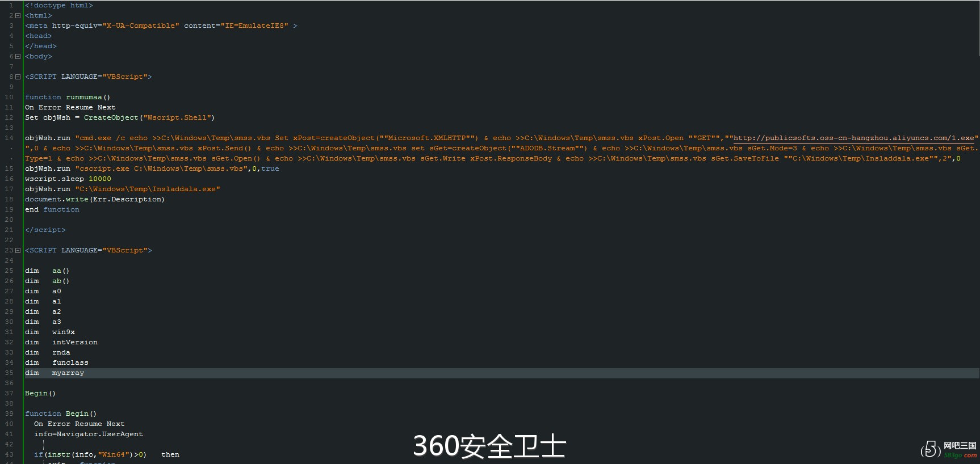Open the publicsofts aliyuncs.com 1.exe URL
The image size is (980, 464).
(854, 138)
